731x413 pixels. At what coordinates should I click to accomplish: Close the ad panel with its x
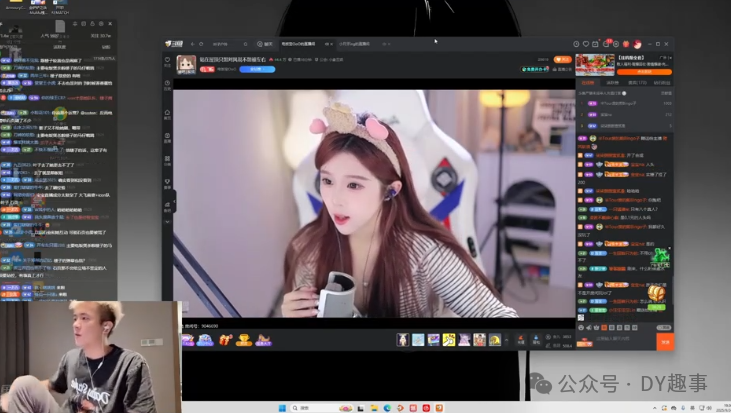point(670,58)
